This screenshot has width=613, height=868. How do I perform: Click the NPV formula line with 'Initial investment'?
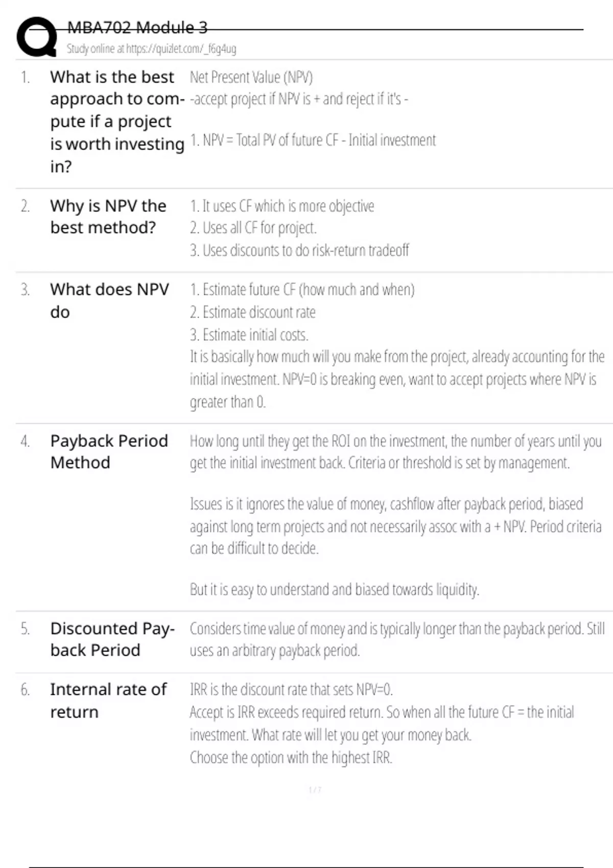[x=313, y=140]
